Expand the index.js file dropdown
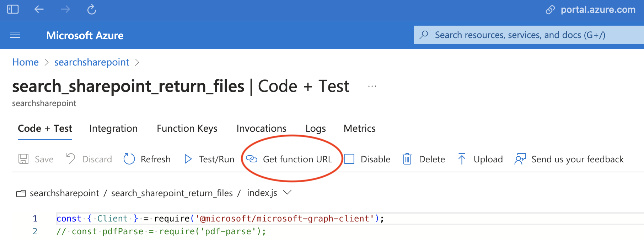644x240 pixels. pos(287,193)
